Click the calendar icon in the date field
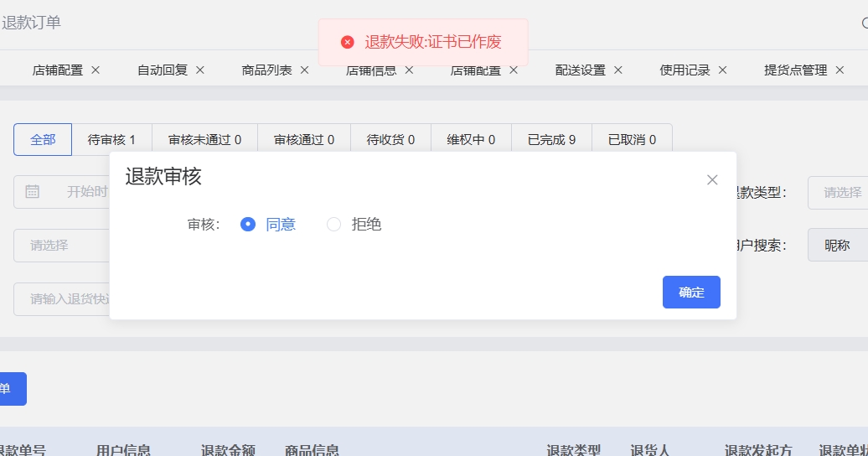Screen dimensions: 868x456 tap(33, 192)
